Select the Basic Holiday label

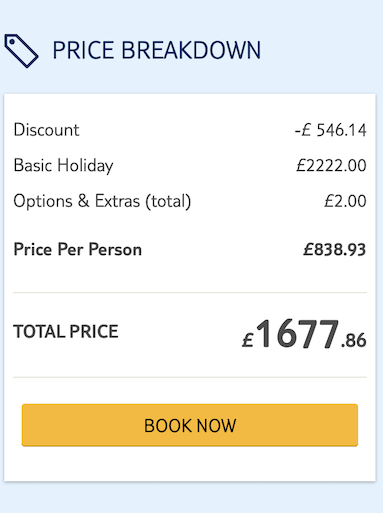pos(63,166)
